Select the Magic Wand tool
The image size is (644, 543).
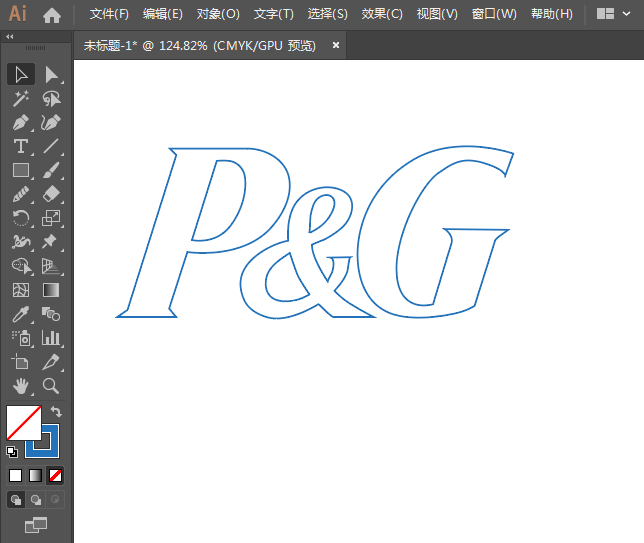point(20,98)
